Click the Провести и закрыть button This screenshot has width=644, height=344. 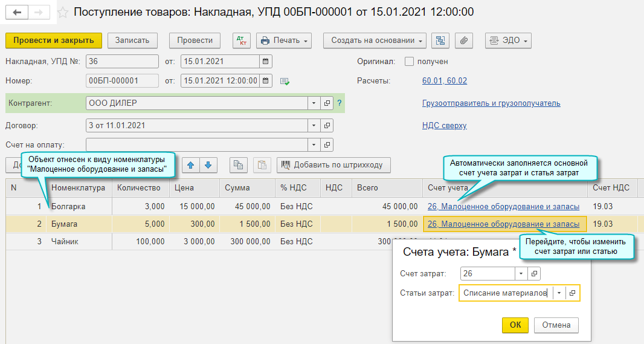pyautogui.click(x=54, y=41)
